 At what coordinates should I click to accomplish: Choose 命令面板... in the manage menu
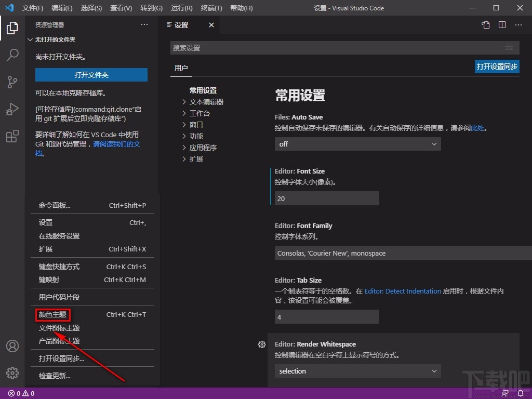point(92,205)
